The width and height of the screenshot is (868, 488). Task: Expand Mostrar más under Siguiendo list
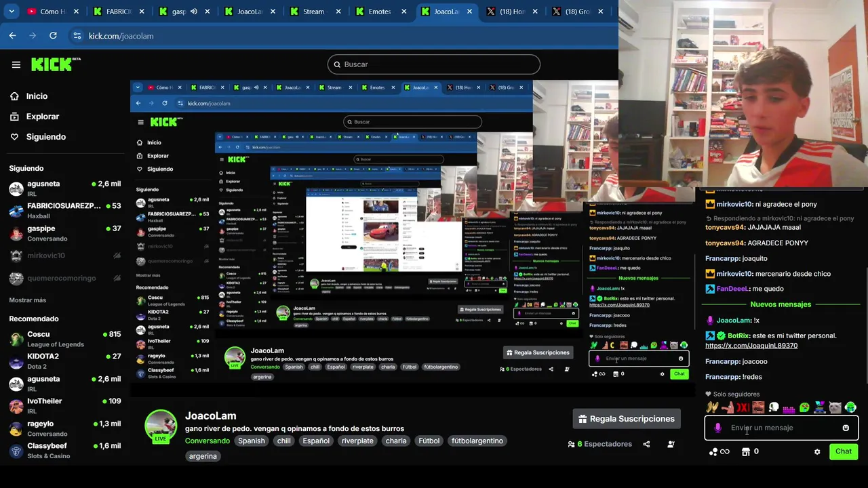tap(28, 300)
